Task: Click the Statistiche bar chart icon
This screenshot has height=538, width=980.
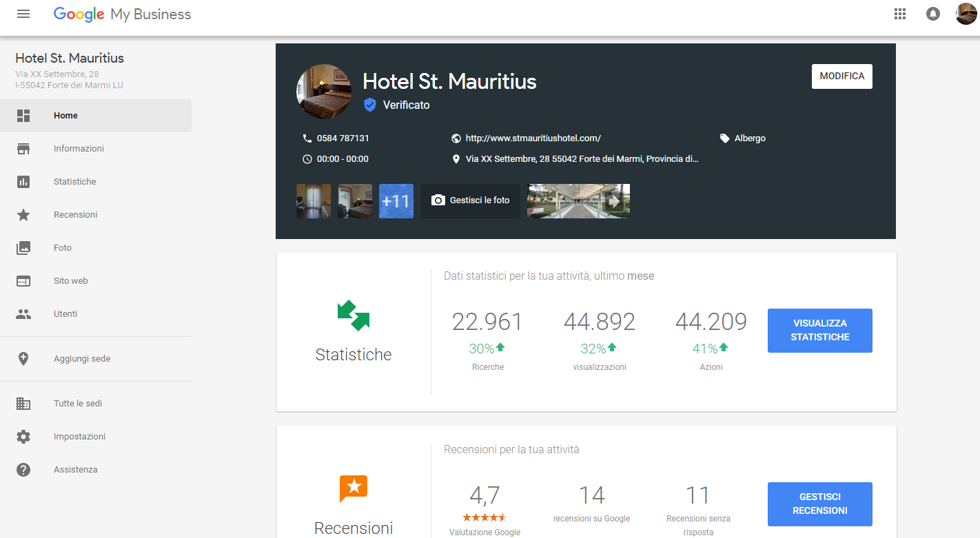Action: tap(23, 182)
